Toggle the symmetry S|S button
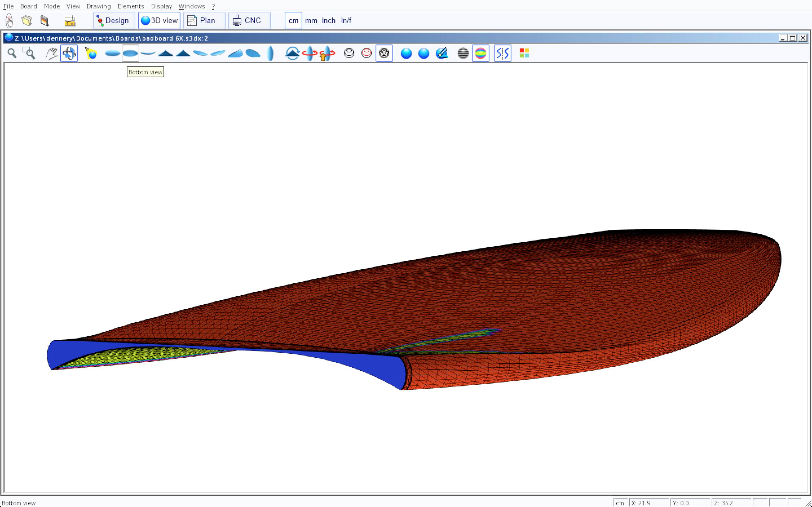 502,53
